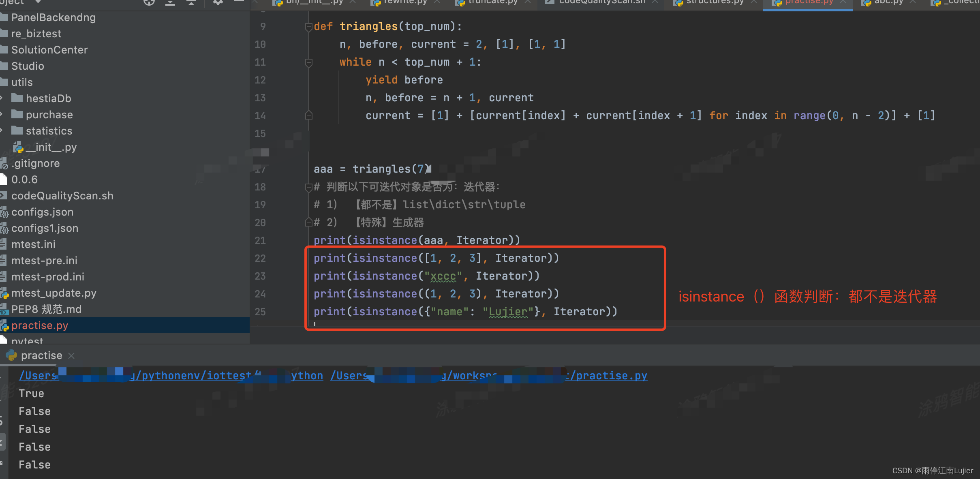Open project tool window settings gear
Viewport: 980px width, 479px height.
point(218,2)
